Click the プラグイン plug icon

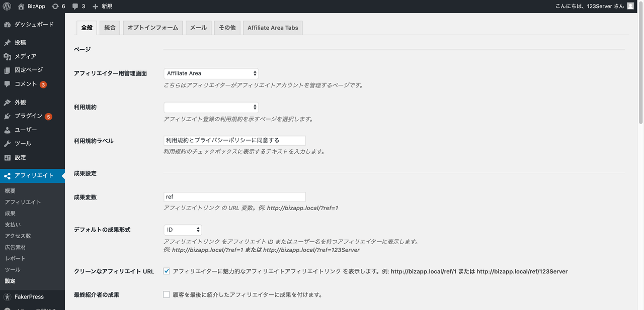[7, 116]
